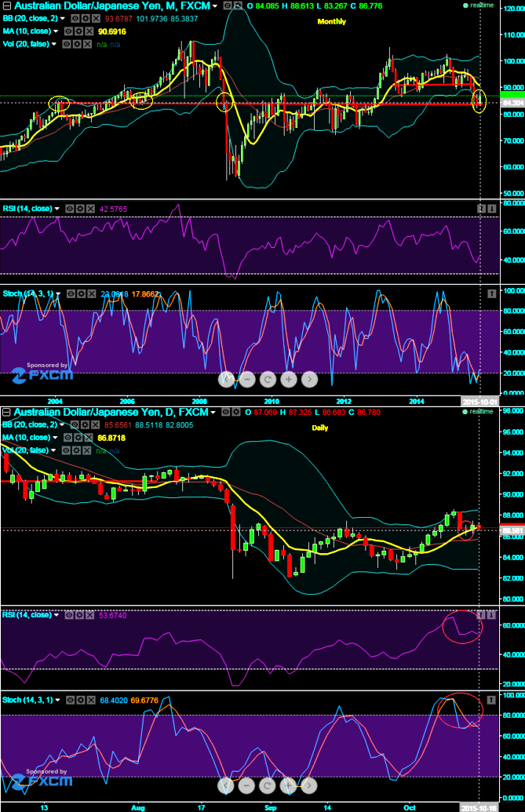The width and height of the screenshot is (525, 812).
Task: Remove RSI indicator from Monthly chart
Action: tap(90, 209)
